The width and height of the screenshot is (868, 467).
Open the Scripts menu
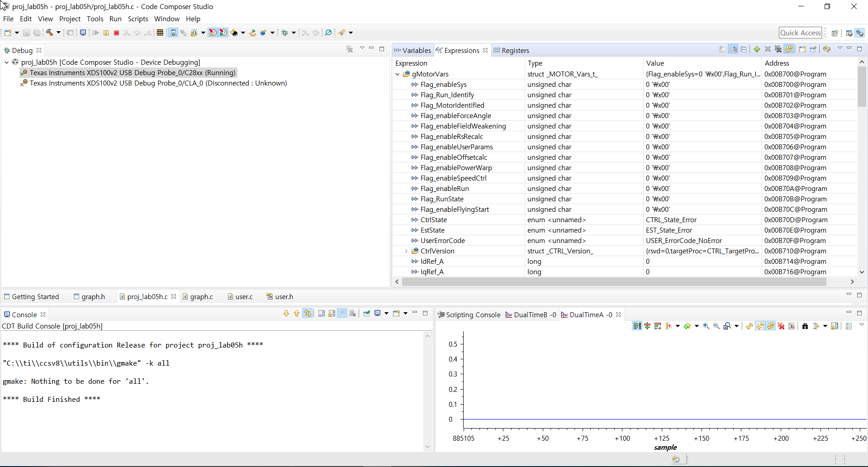(x=138, y=19)
